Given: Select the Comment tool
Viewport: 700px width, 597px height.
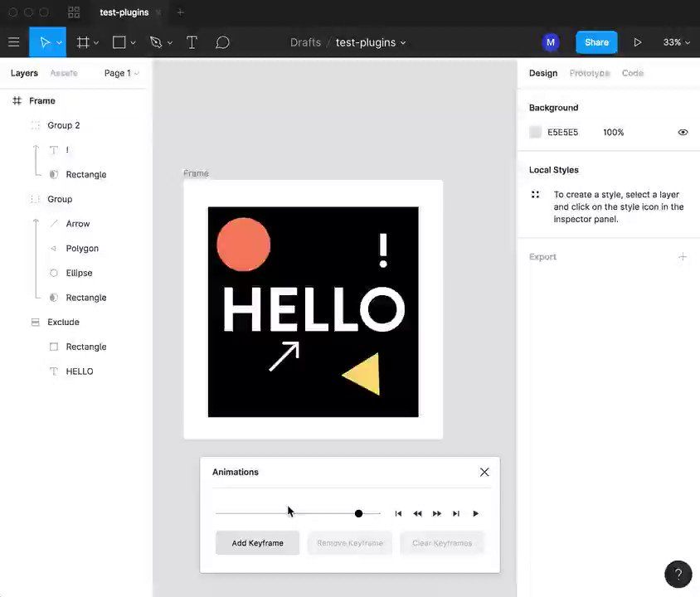Looking at the screenshot, I should (222, 42).
